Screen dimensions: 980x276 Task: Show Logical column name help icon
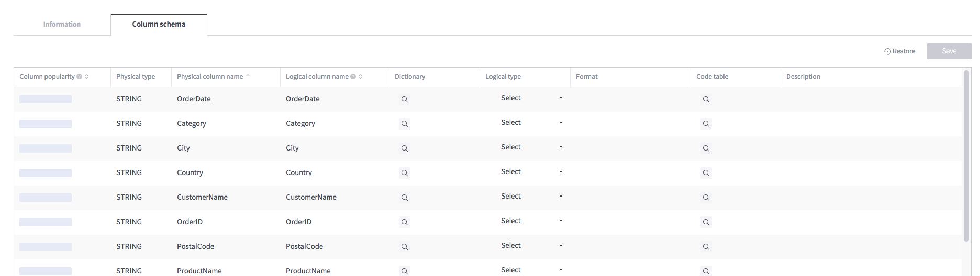point(353,77)
